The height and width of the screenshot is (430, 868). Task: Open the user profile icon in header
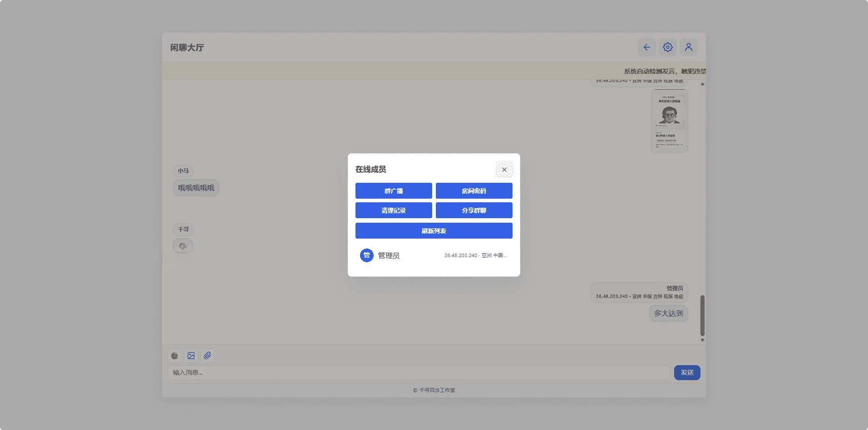[x=689, y=47]
